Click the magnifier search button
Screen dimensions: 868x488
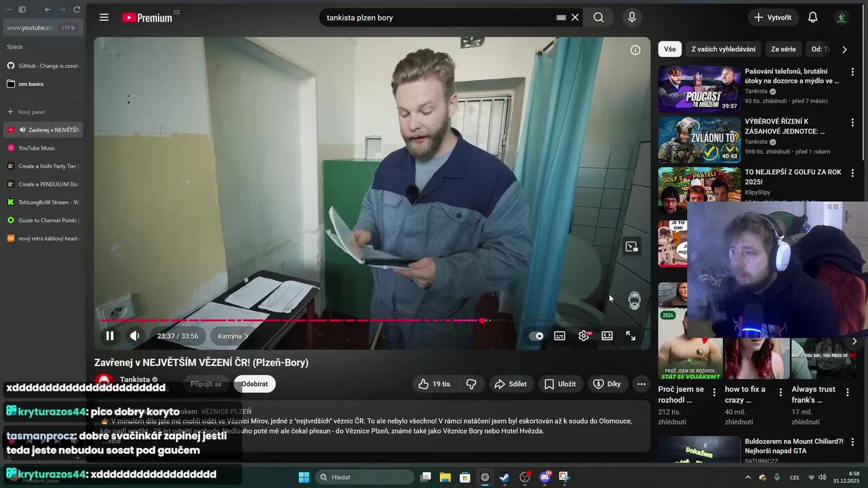598,18
